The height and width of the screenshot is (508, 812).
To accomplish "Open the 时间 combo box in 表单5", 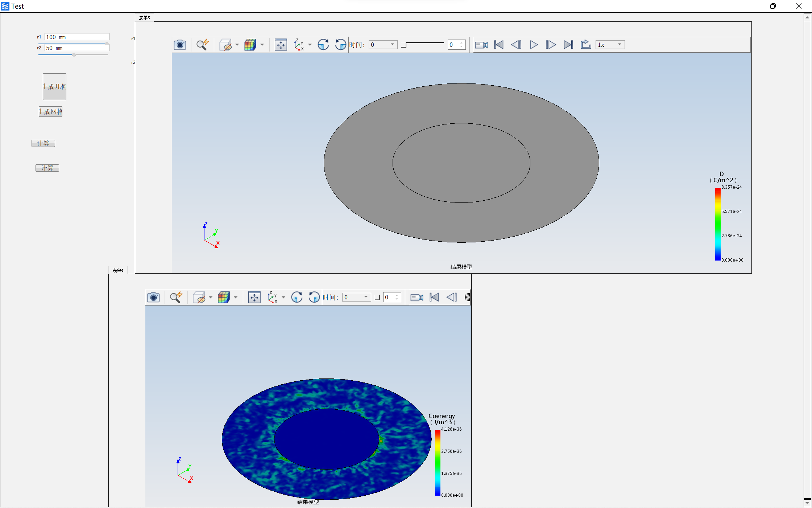I will pos(383,45).
